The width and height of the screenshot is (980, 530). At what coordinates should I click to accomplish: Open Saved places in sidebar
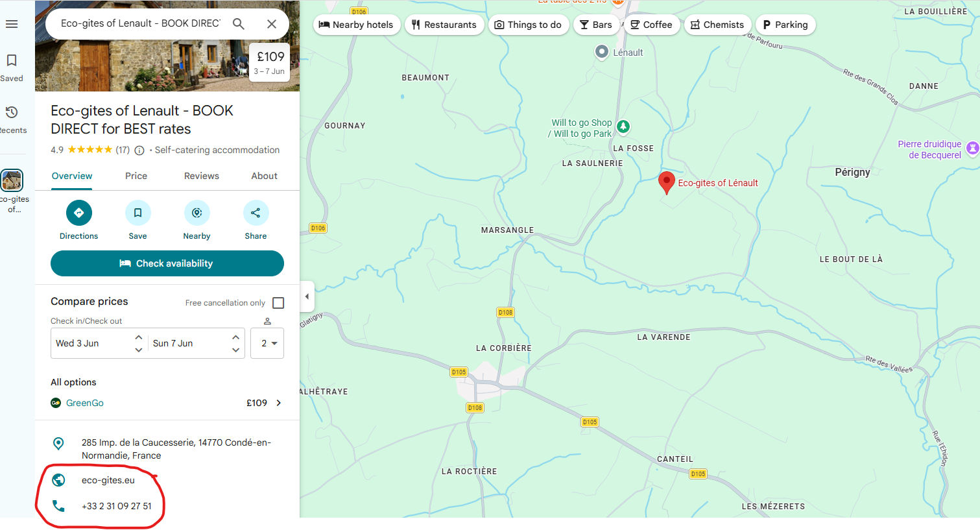tap(12, 68)
